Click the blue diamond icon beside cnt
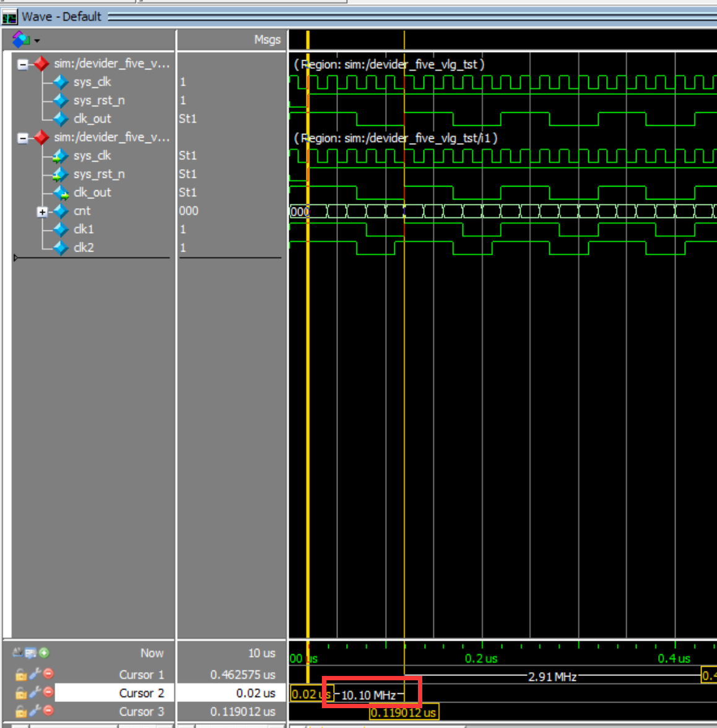Screen dimensions: 717x728 [x=61, y=211]
